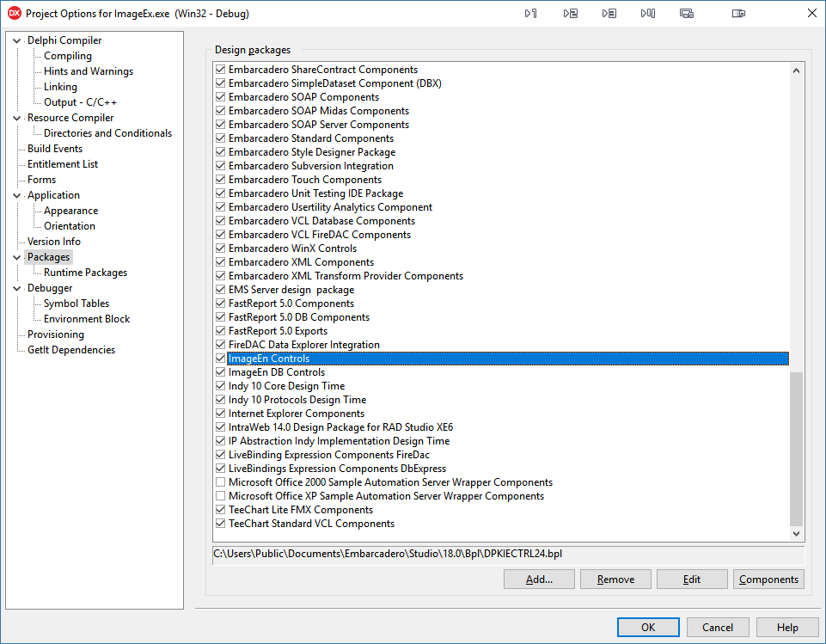Viewport: 826px width, 644px height.
Task: Uncheck TeeChart Standard VCL Components checkbox
Action: (x=221, y=524)
